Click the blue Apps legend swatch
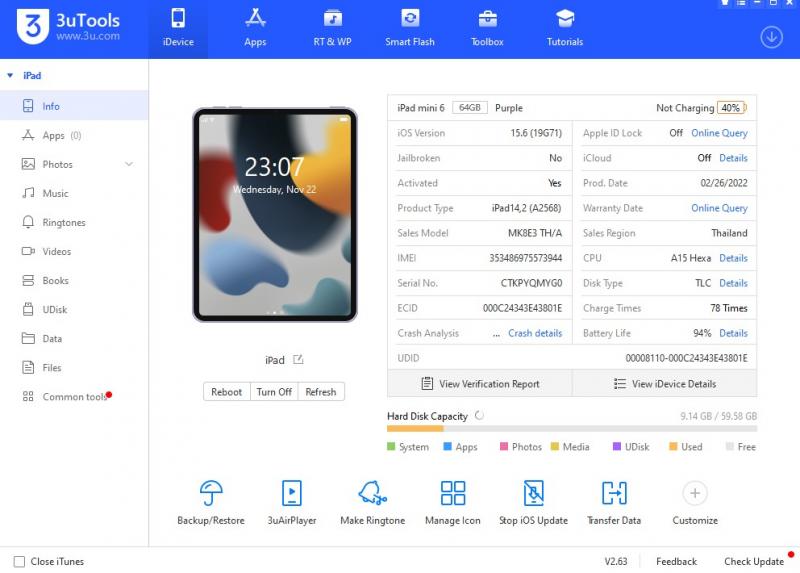The image size is (800, 573). pyautogui.click(x=447, y=446)
